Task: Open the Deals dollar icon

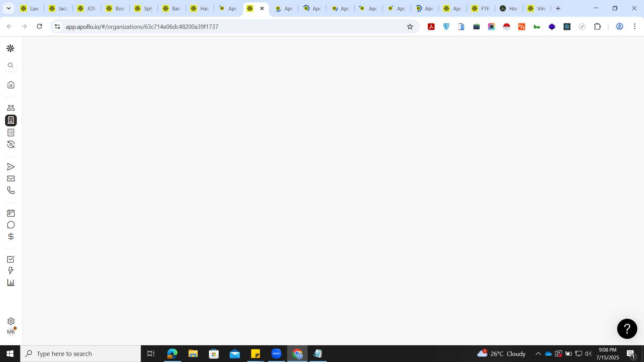Action: (11, 237)
